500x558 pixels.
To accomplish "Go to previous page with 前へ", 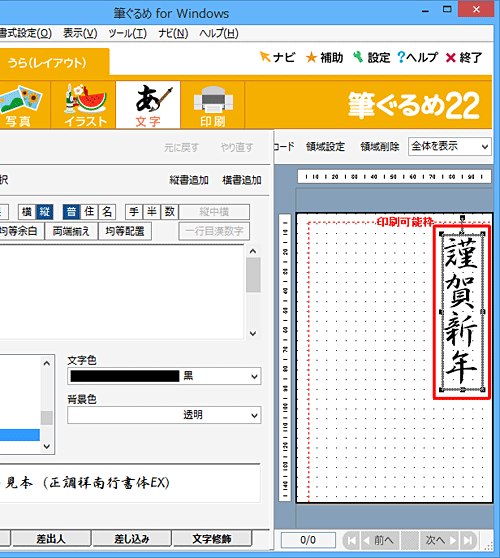I will coord(379,541).
